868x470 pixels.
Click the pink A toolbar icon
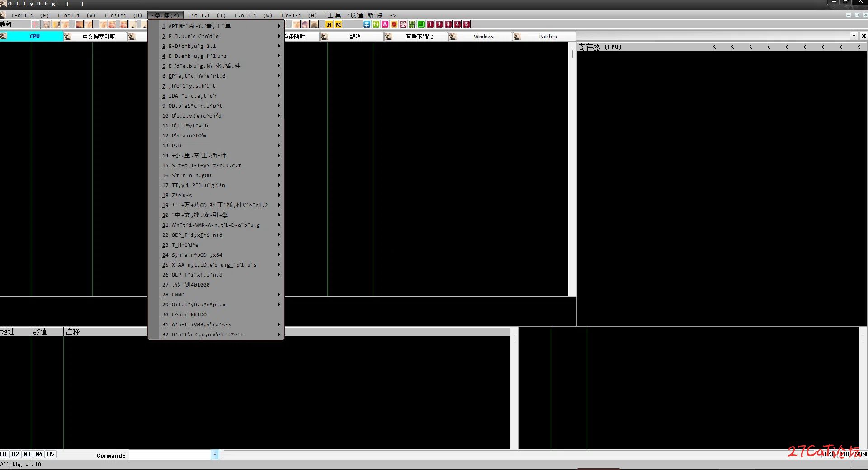click(385, 24)
